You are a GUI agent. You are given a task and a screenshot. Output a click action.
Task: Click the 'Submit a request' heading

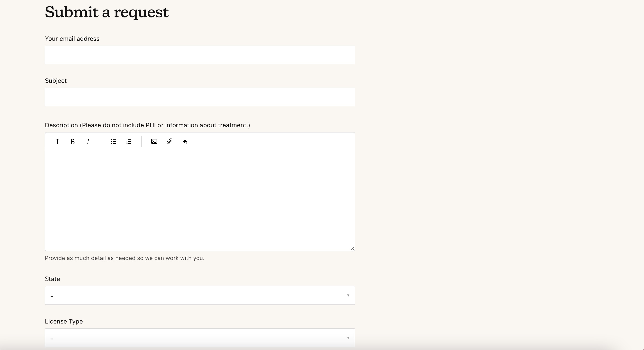point(107,12)
